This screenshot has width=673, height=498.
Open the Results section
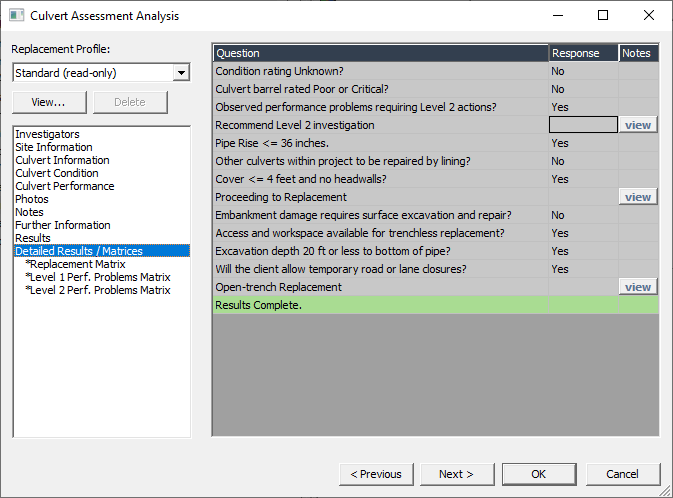coord(33,238)
